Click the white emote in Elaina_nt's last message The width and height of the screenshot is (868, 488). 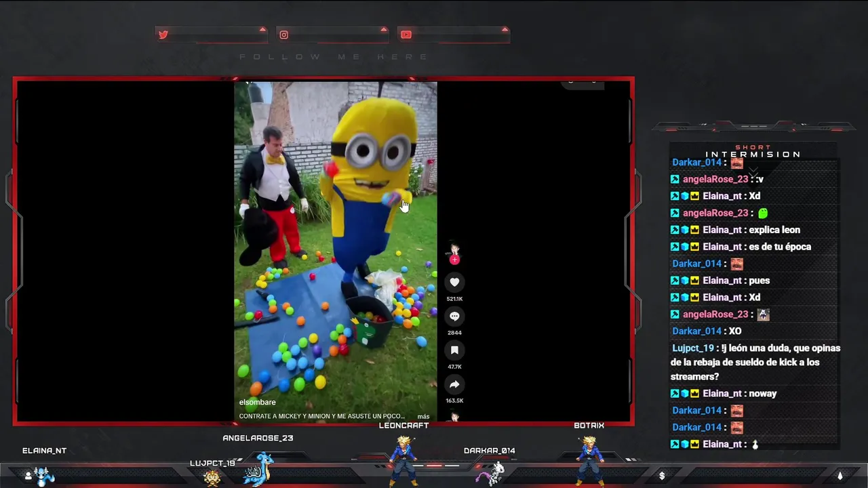pyautogui.click(x=755, y=445)
